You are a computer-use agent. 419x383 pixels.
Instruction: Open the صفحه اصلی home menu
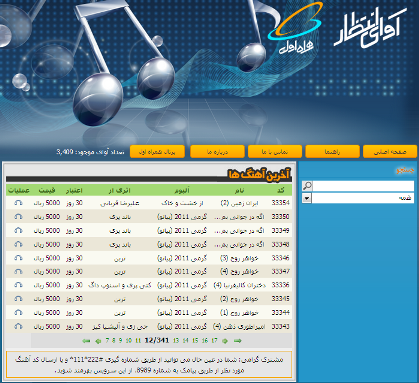click(x=390, y=152)
